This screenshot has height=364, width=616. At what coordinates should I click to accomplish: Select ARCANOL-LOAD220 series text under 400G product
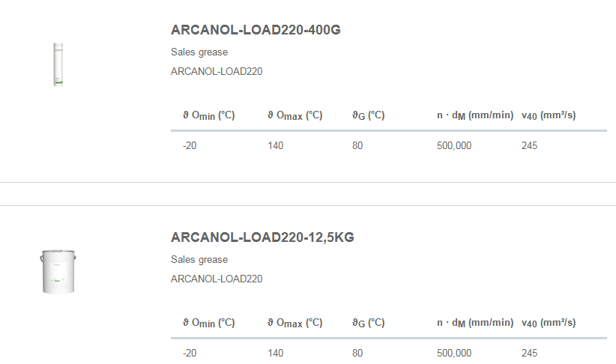(217, 72)
